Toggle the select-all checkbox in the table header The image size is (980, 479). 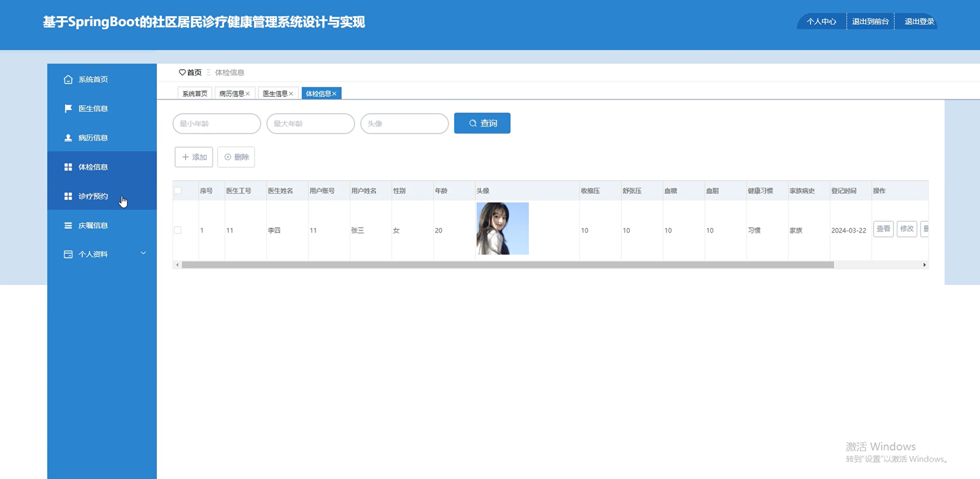(178, 190)
